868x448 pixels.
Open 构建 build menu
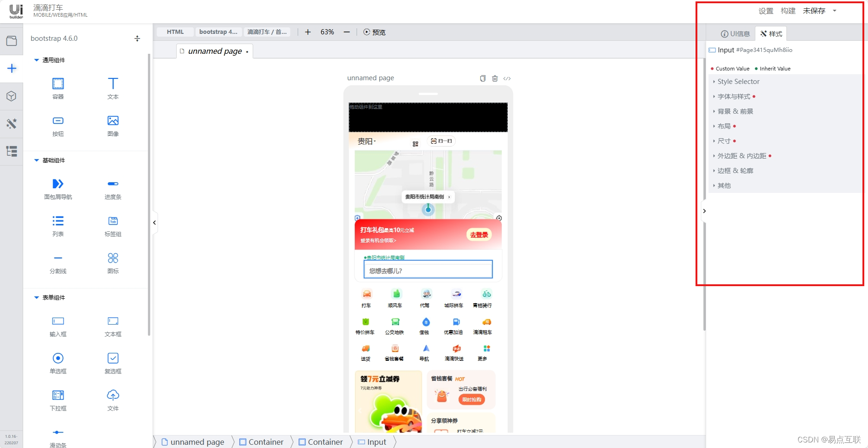(x=788, y=11)
